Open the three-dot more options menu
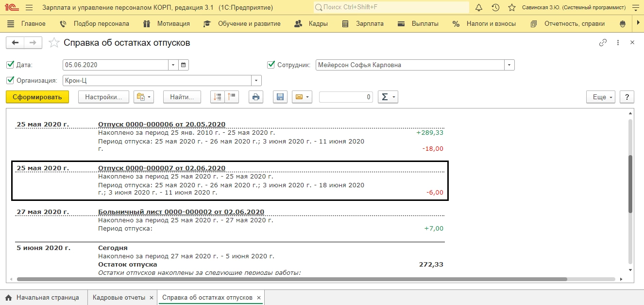This screenshot has width=644, height=305. coord(618,43)
